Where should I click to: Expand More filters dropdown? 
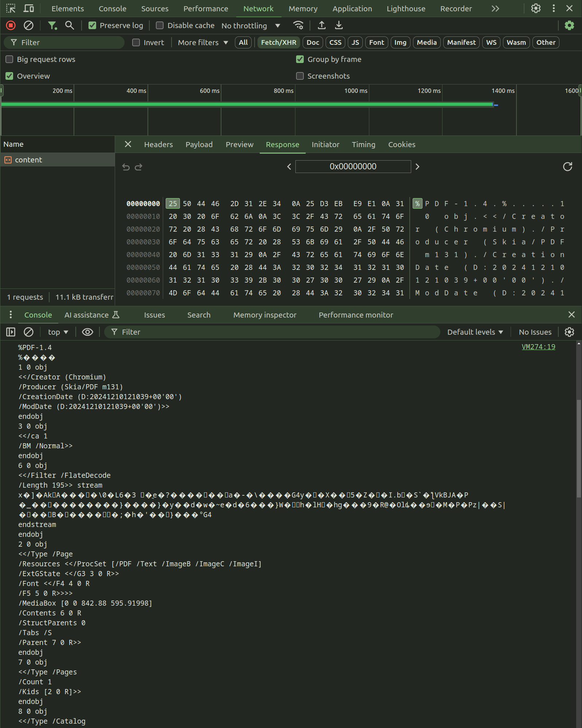pos(203,43)
